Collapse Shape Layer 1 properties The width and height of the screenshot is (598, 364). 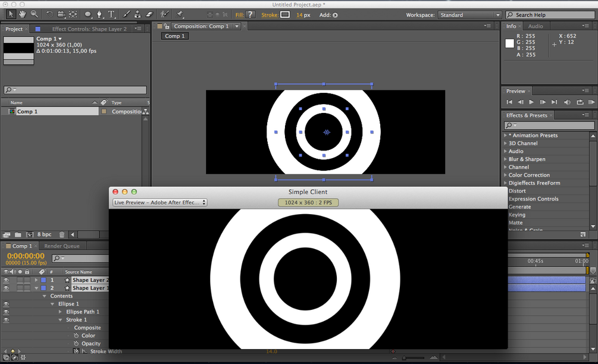pyautogui.click(x=37, y=288)
